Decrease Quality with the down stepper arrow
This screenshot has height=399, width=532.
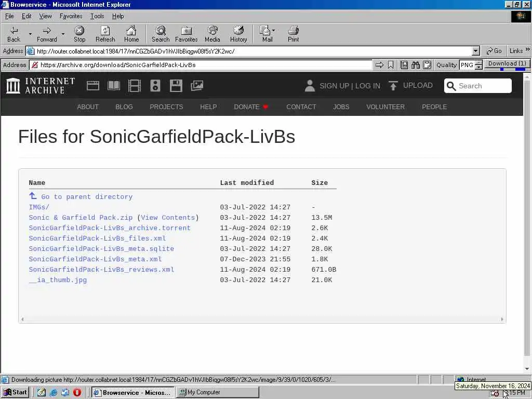(x=478, y=67)
